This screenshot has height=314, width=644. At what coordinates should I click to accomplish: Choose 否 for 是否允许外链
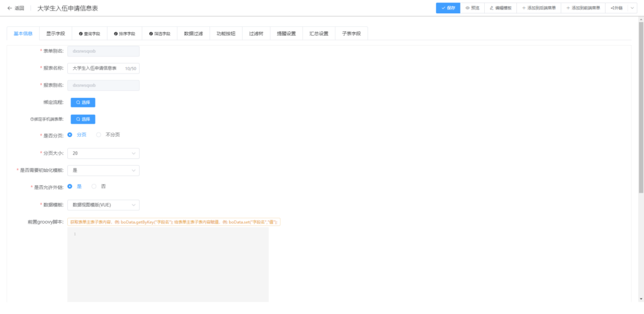(x=94, y=186)
